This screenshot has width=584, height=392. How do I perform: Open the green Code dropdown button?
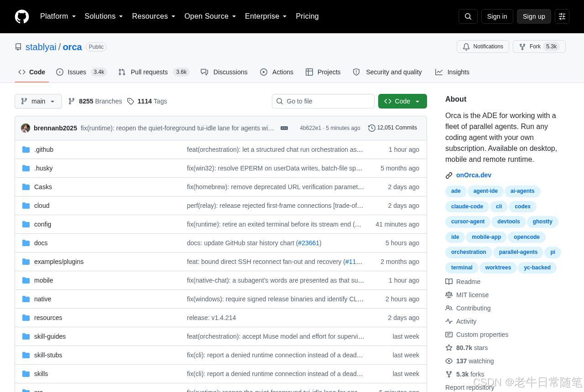[x=402, y=101]
